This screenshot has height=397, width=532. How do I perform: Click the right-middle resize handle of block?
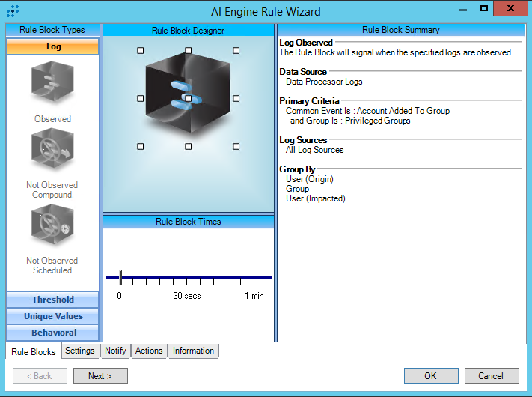click(236, 99)
